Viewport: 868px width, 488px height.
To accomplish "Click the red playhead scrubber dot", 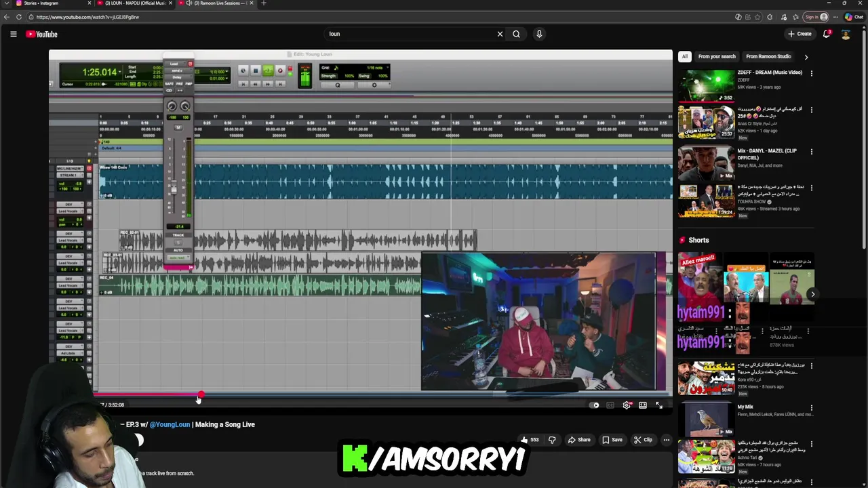I will point(201,394).
